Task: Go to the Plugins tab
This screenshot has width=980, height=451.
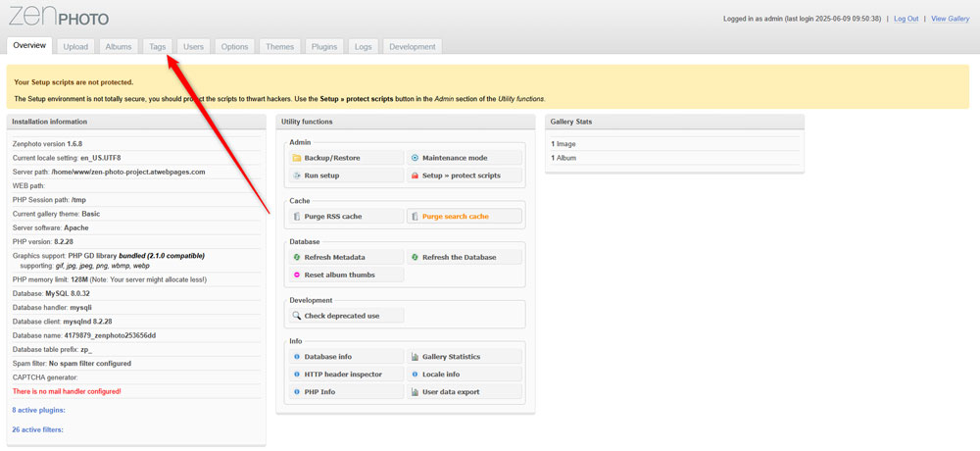Action: click(324, 47)
